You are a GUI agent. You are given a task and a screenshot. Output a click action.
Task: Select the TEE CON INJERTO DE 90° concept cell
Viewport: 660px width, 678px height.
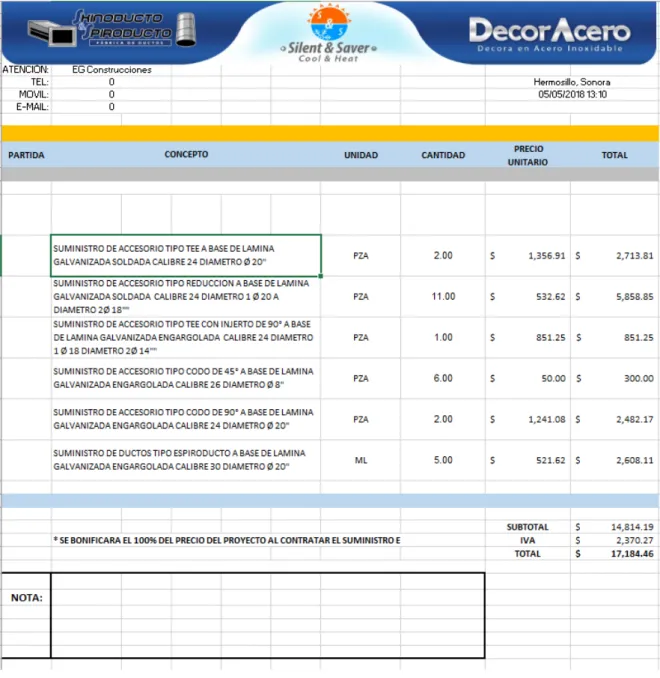[186, 338]
